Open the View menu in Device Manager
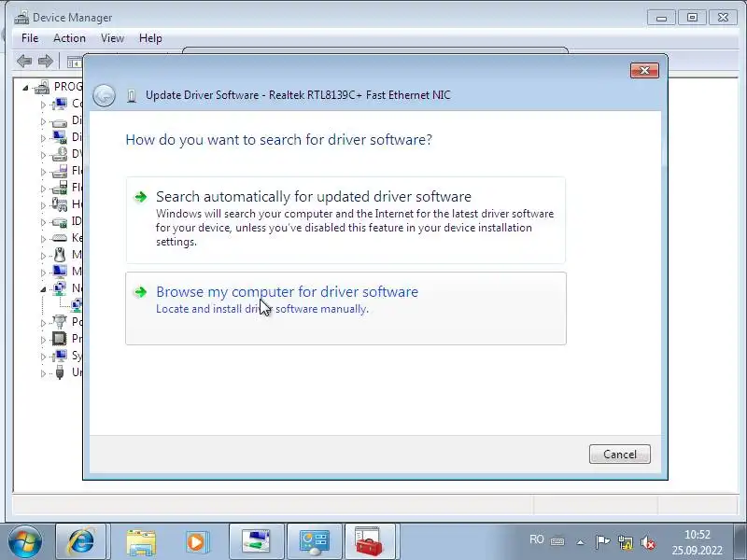 coord(112,38)
